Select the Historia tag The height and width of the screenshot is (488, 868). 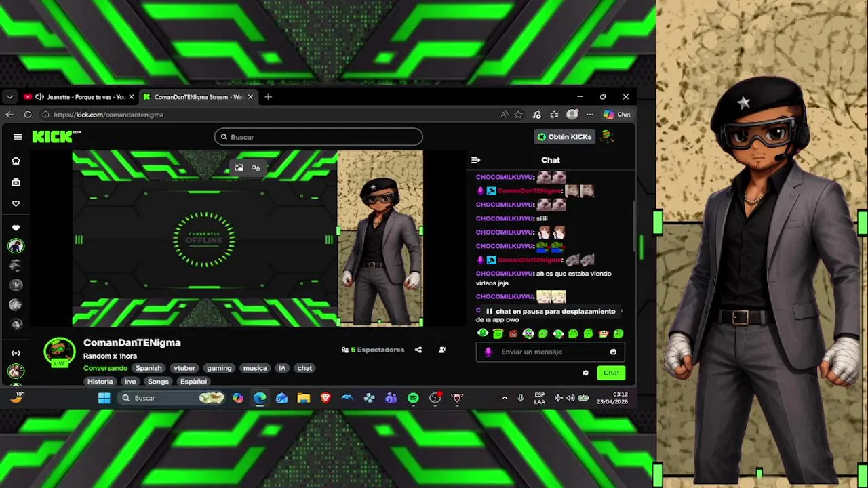pyautogui.click(x=100, y=382)
